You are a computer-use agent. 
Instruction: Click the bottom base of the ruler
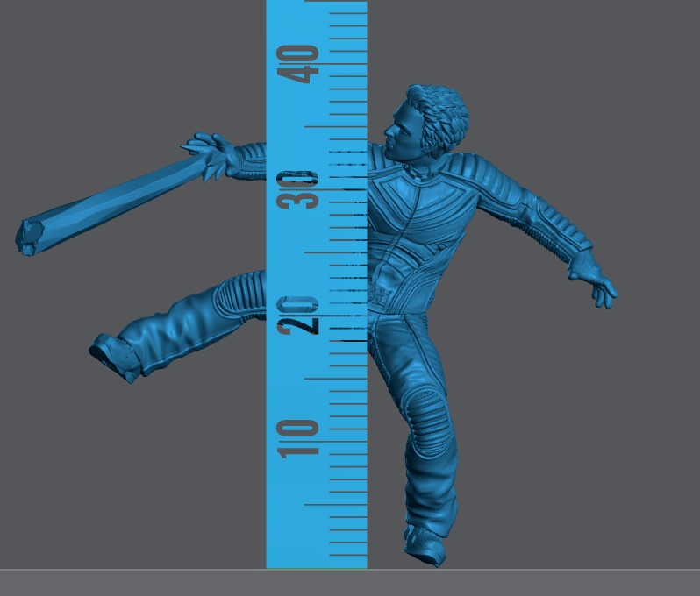tap(316, 561)
